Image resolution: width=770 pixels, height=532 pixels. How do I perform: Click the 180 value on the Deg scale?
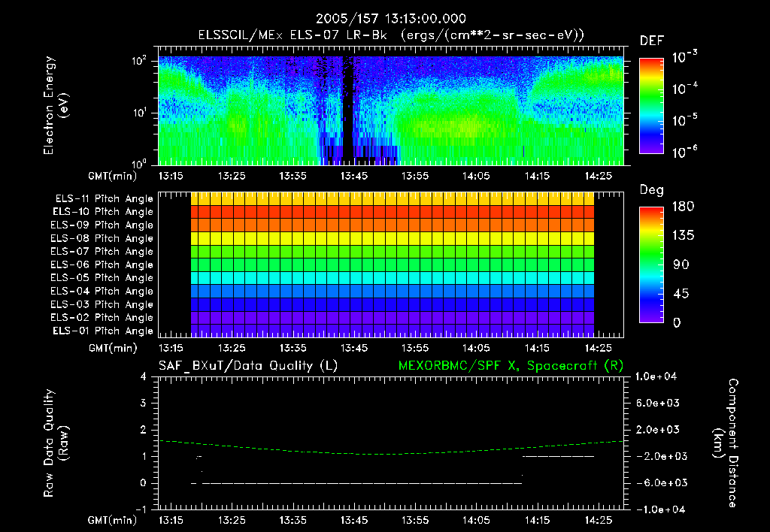pos(683,207)
